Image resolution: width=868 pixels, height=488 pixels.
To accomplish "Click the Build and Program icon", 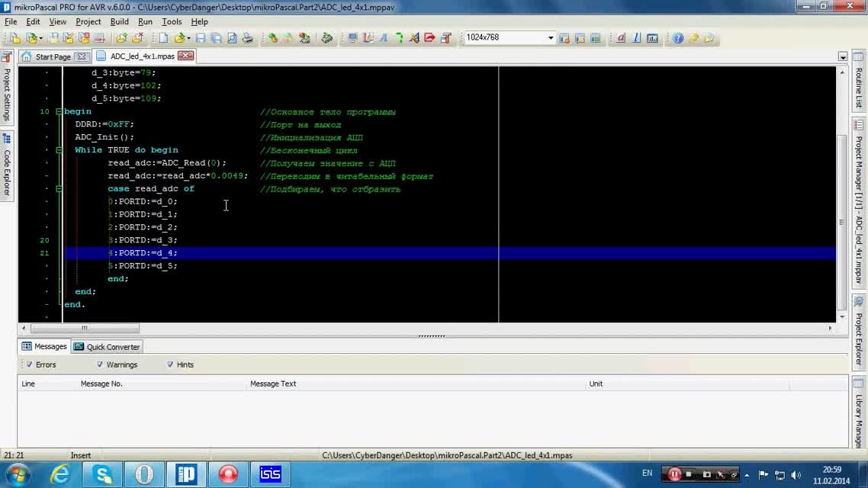I will 304,37.
